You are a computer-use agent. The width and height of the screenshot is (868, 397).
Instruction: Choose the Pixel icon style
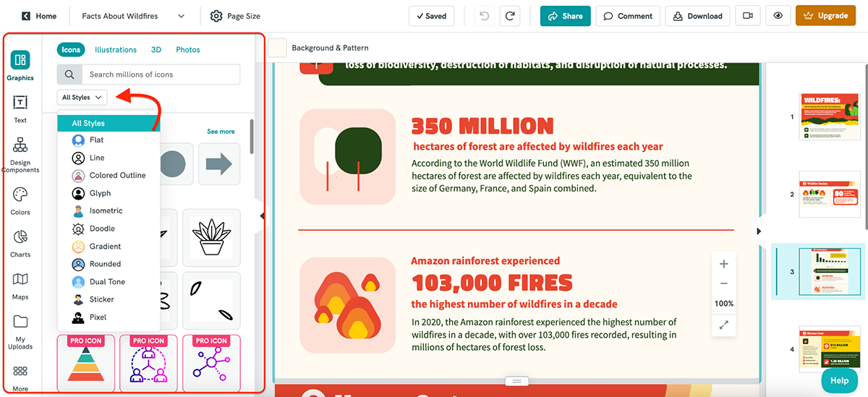coord(109,317)
